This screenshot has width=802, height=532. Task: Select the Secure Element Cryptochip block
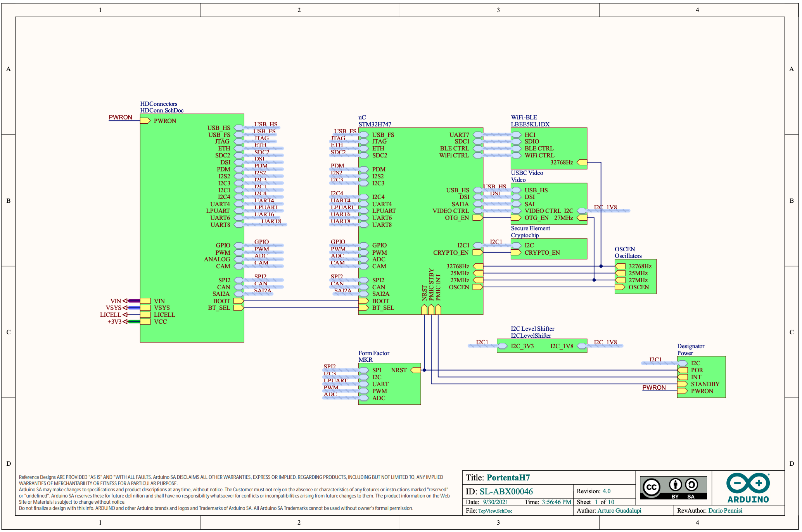coord(549,248)
